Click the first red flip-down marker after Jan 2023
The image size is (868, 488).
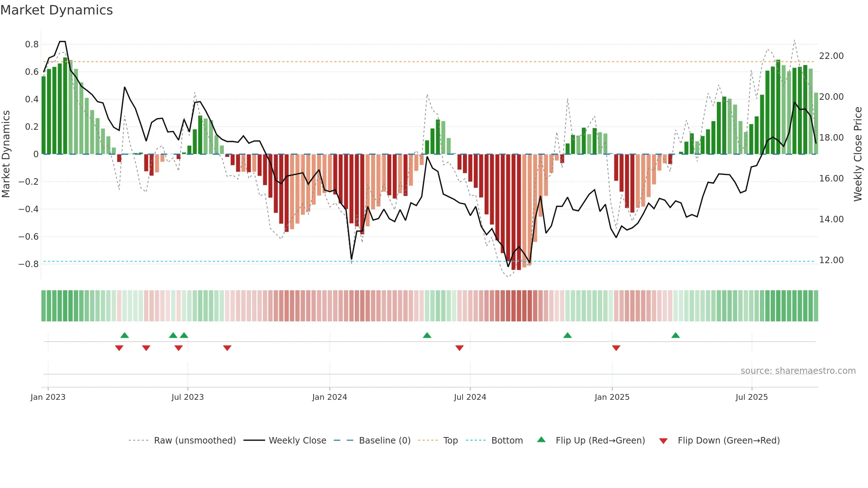coord(119,348)
